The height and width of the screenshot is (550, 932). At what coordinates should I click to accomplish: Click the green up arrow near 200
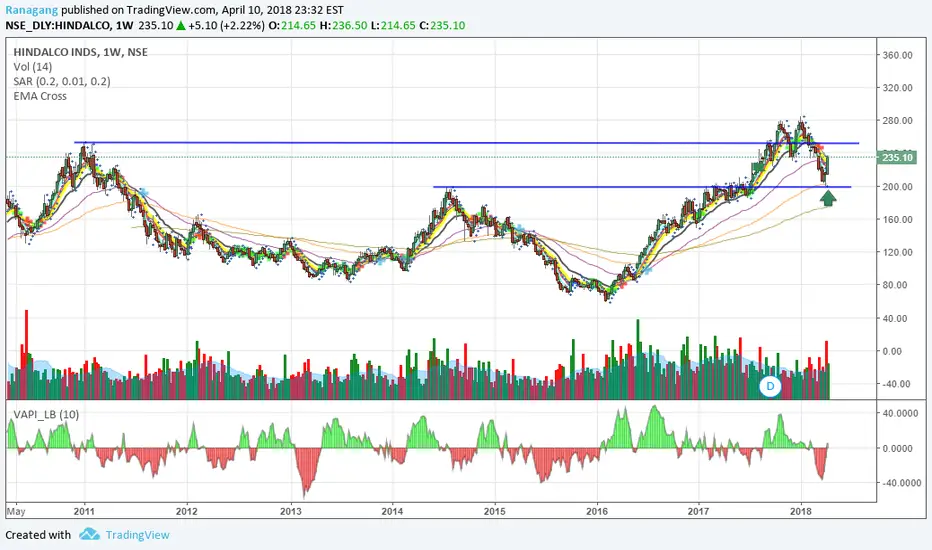click(x=828, y=197)
